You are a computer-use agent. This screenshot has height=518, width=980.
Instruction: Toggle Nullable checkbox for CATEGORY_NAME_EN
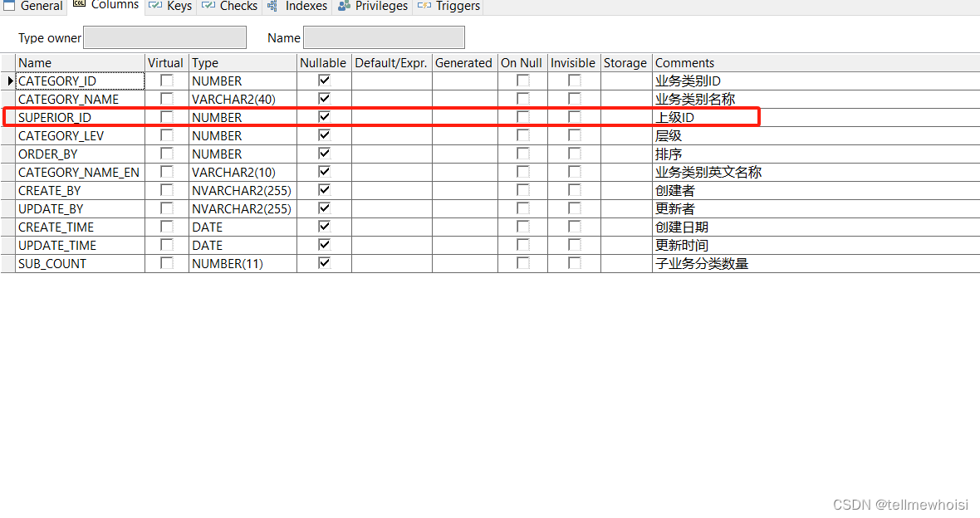(324, 172)
